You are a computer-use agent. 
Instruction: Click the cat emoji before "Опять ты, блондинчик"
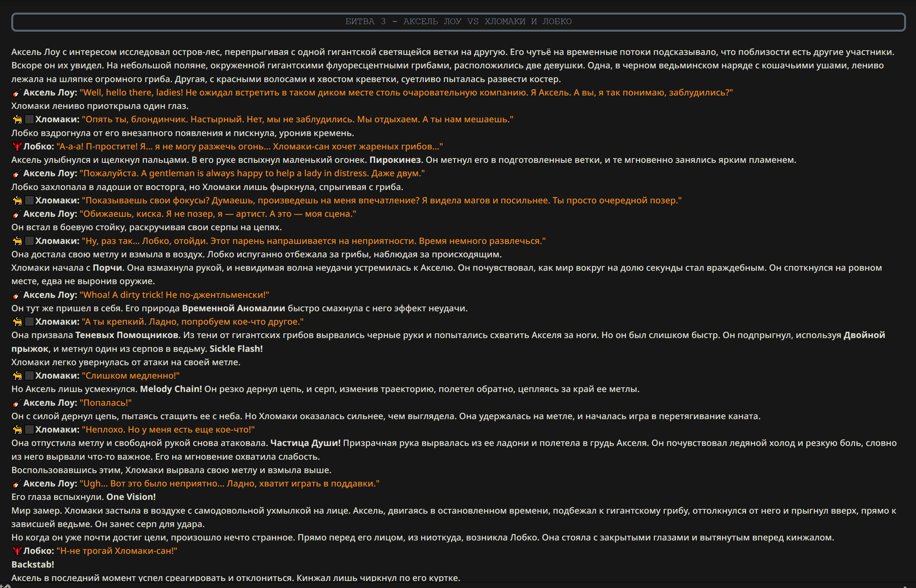point(17,120)
